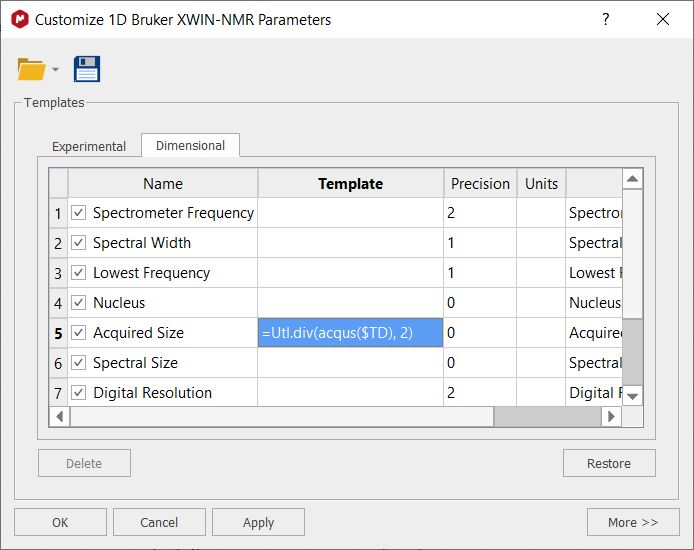Viewport: 694px width, 550px height.
Task: Click the Units column header
Action: tap(541, 183)
